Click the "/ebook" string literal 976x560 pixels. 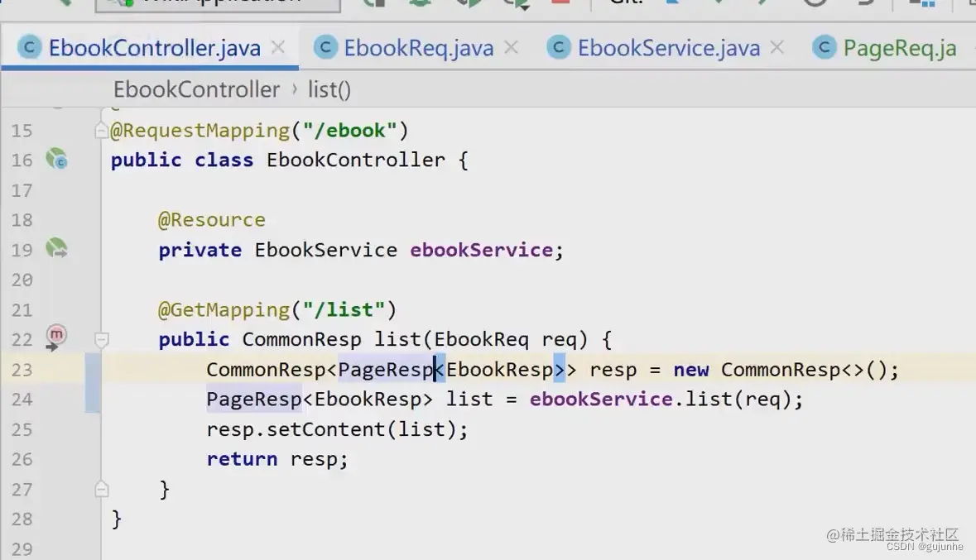349,131
